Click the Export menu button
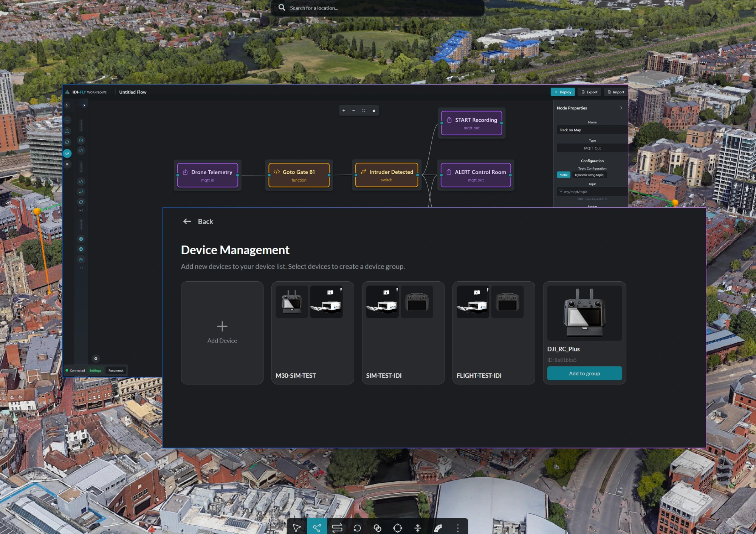This screenshot has width=756, height=534. (x=589, y=92)
